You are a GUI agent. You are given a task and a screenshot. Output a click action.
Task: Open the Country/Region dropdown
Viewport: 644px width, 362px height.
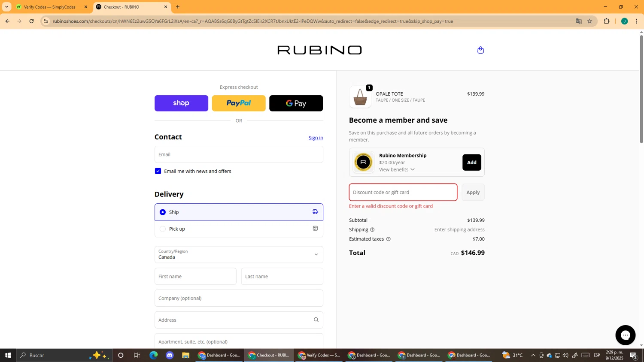[239, 254]
